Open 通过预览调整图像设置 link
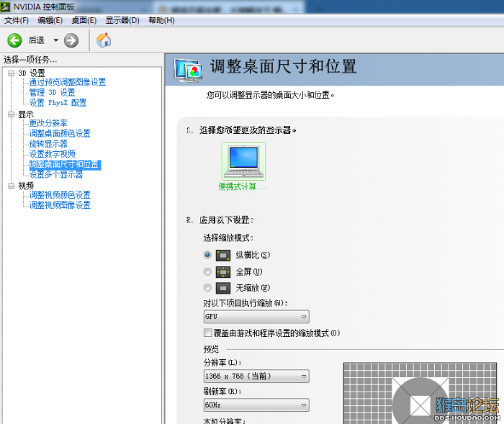504x424 pixels. click(68, 82)
